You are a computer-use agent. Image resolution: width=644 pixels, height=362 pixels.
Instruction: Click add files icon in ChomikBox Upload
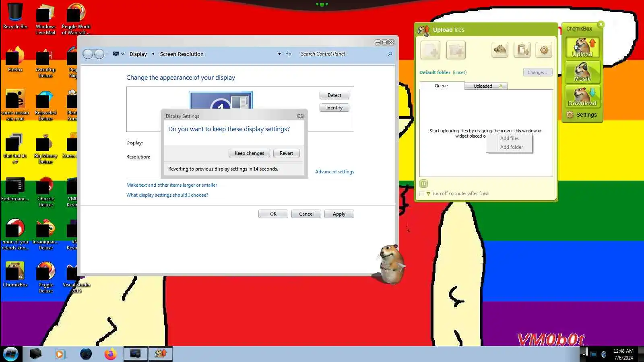point(430,50)
